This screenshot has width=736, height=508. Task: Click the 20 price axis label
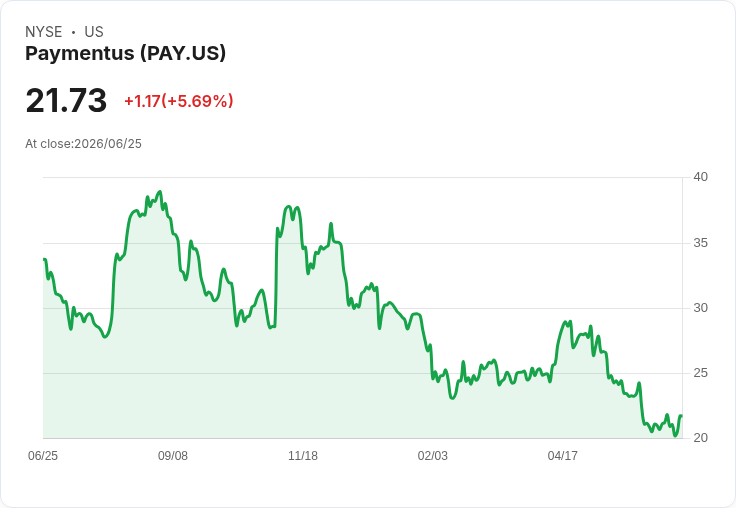pyautogui.click(x=701, y=438)
